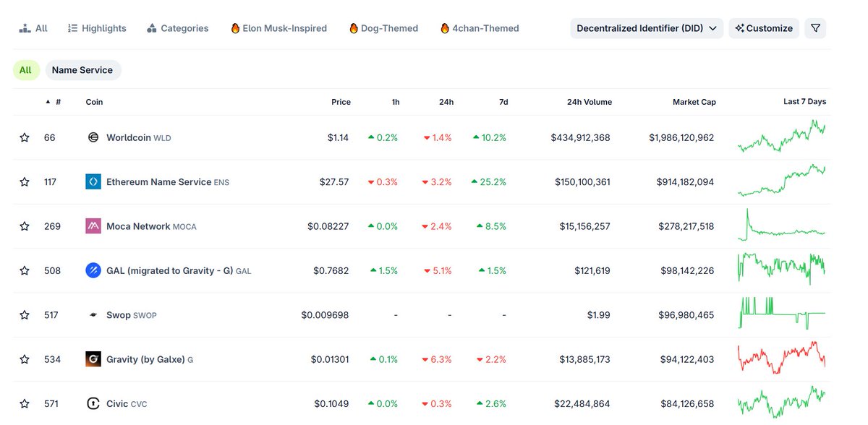Open the Worldcoin WLD coin page

point(139,137)
